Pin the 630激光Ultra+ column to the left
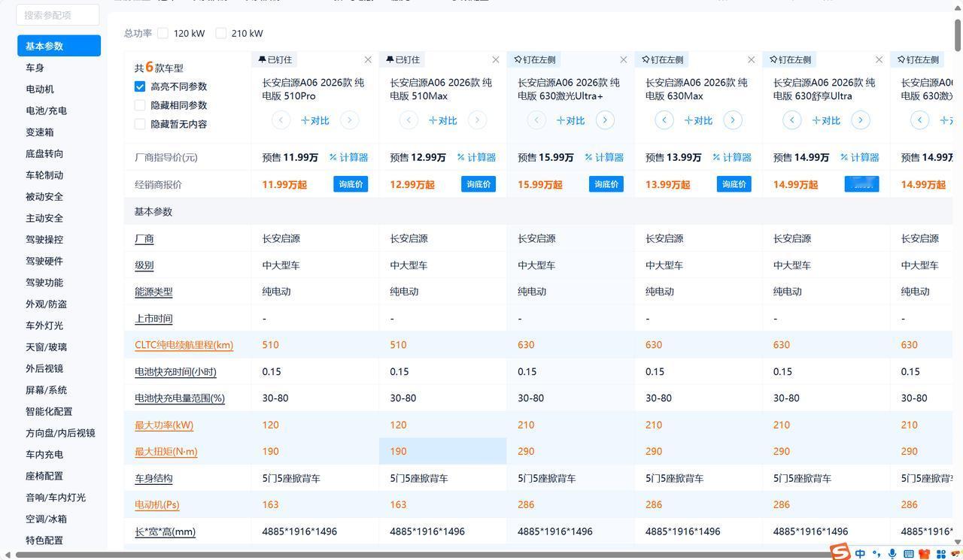963x560 pixels. (535, 59)
